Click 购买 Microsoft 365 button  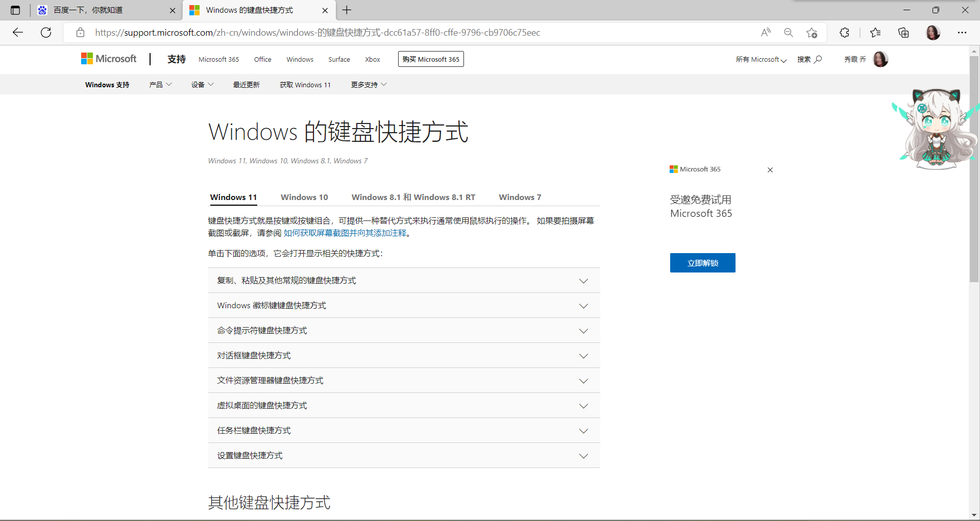tap(431, 59)
